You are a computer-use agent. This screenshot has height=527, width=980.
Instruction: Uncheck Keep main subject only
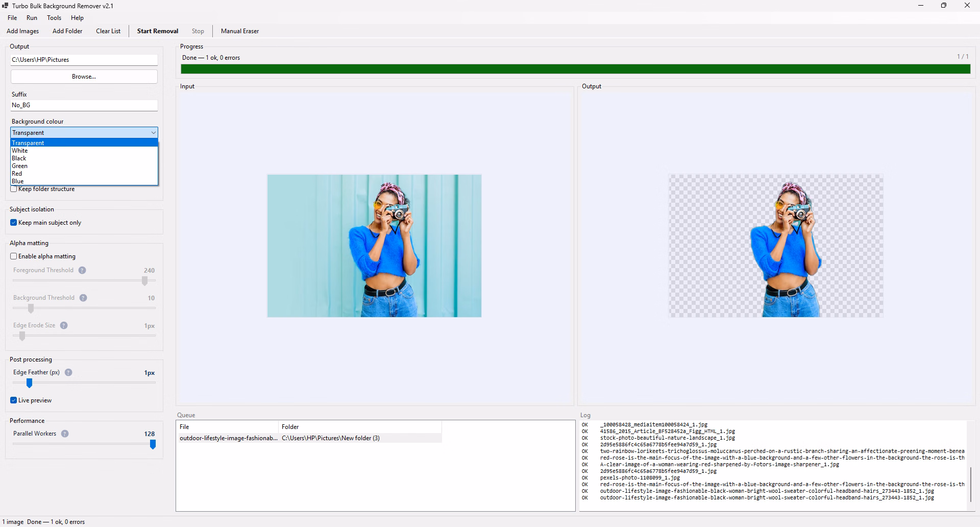(14, 223)
